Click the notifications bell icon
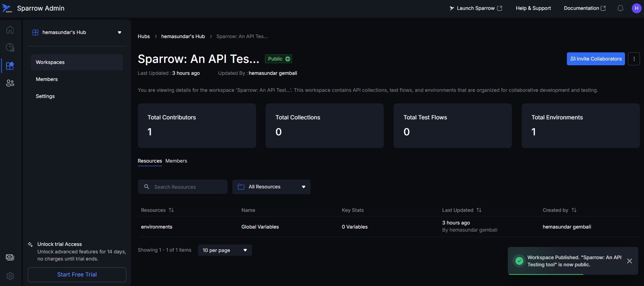The height and width of the screenshot is (286, 644). pyautogui.click(x=620, y=8)
